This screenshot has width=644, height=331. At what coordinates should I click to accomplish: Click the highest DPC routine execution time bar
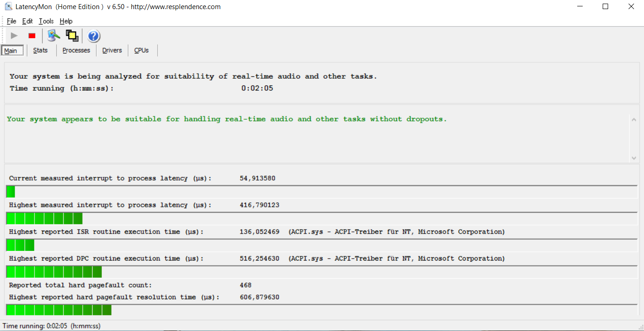(54, 272)
